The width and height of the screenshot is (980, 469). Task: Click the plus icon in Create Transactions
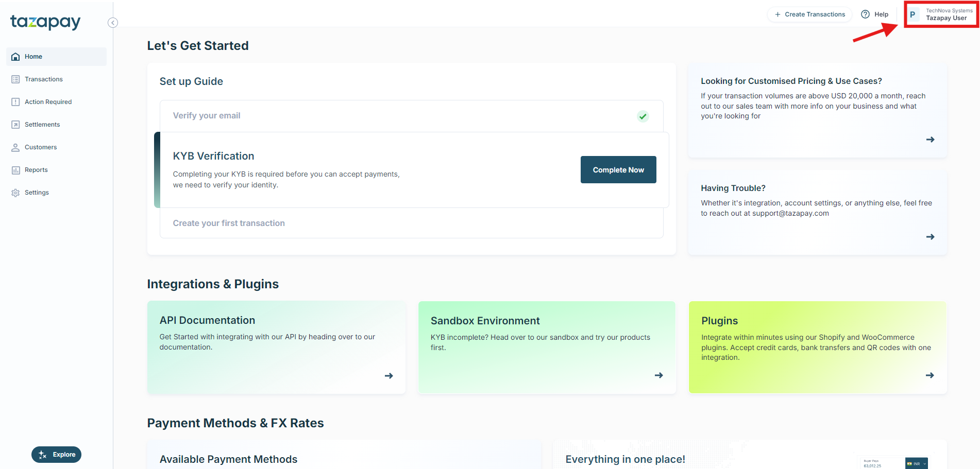coord(778,14)
